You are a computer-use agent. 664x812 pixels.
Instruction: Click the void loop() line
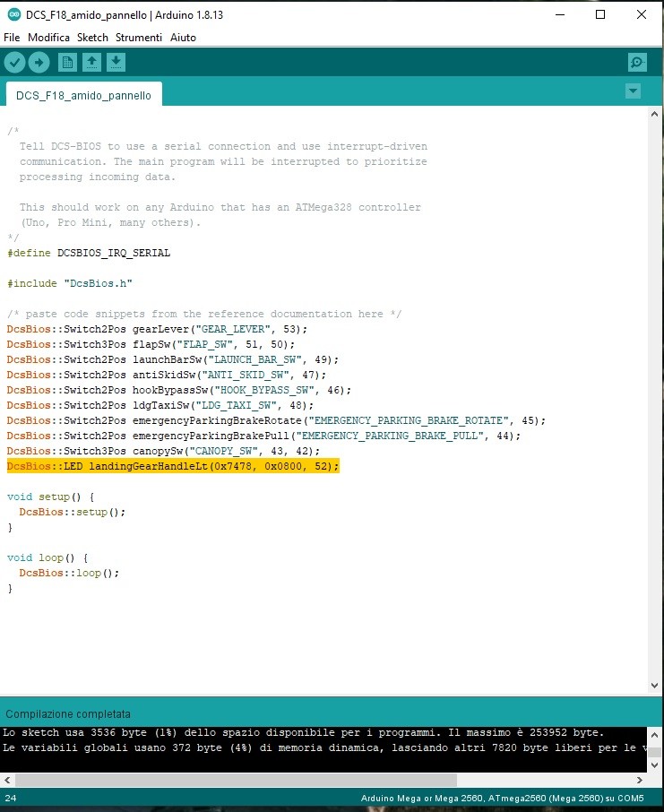tap(47, 557)
